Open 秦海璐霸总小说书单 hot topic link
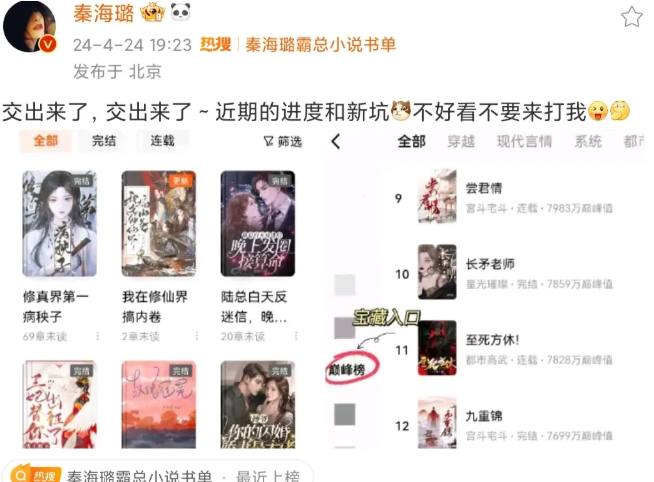The width and height of the screenshot is (654, 482). (320, 45)
